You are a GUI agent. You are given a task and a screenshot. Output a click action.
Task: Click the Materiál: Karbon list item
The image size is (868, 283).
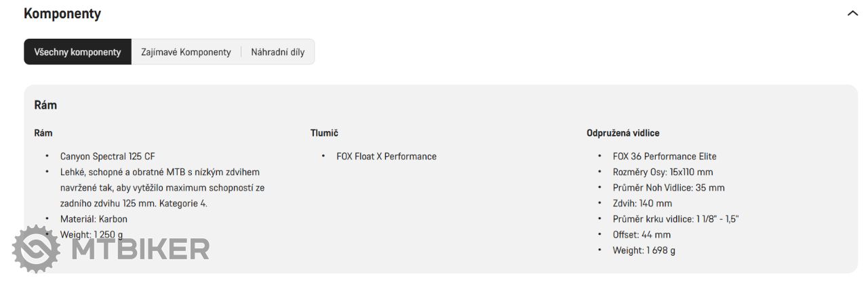(94, 219)
